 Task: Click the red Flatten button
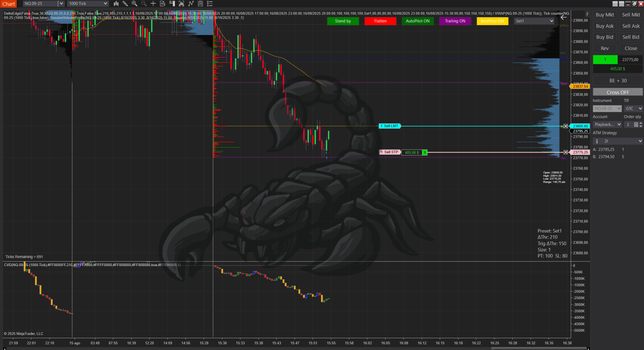380,21
